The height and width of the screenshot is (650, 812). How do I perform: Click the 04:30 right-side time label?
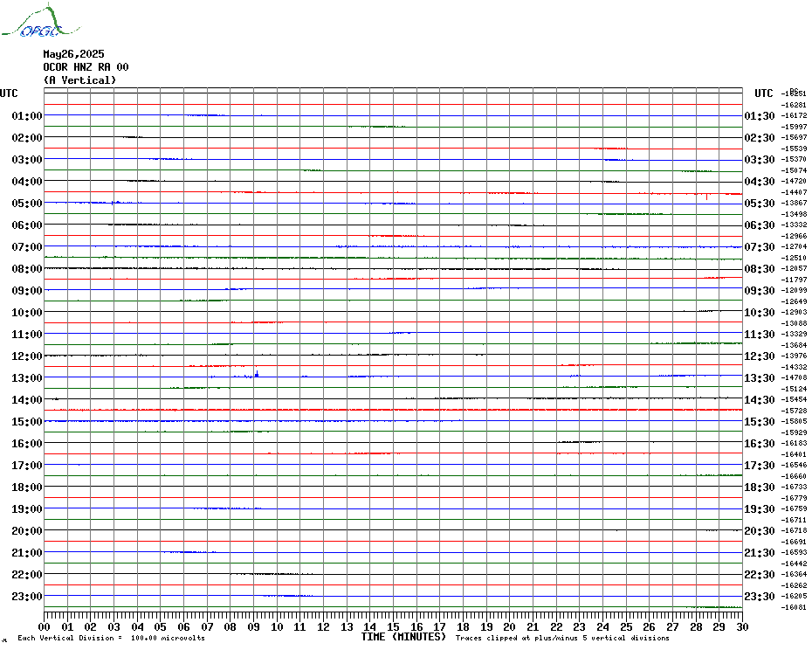(x=760, y=182)
